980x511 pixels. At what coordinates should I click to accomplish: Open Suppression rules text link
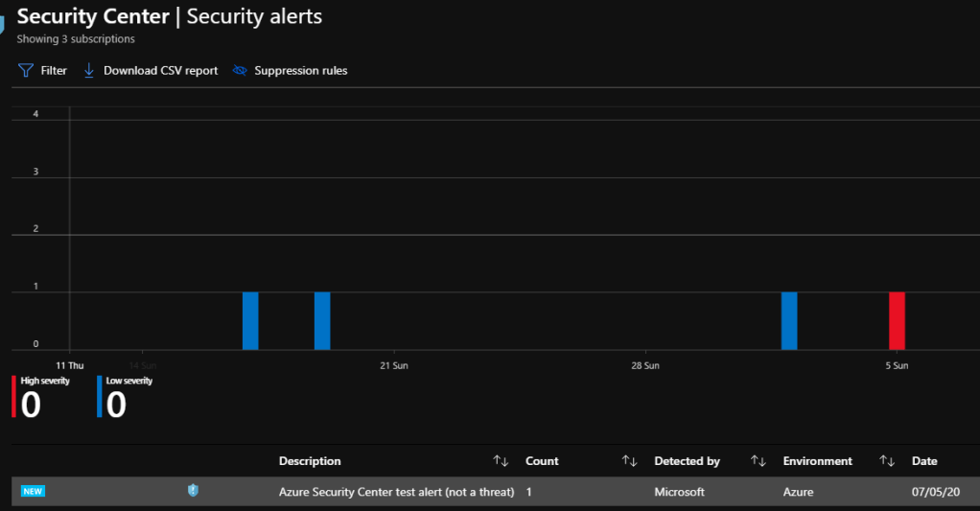(x=300, y=71)
